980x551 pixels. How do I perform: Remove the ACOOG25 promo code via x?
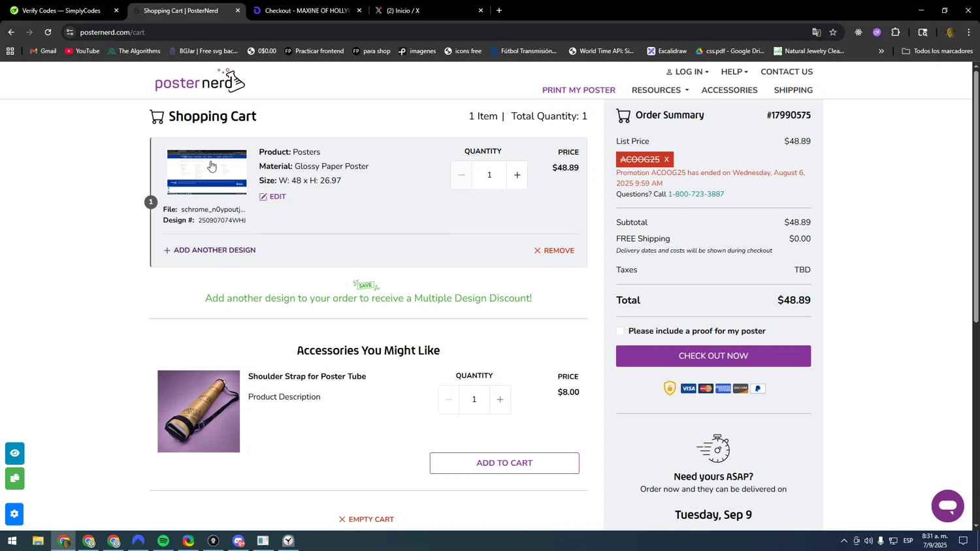tap(666, 159)
